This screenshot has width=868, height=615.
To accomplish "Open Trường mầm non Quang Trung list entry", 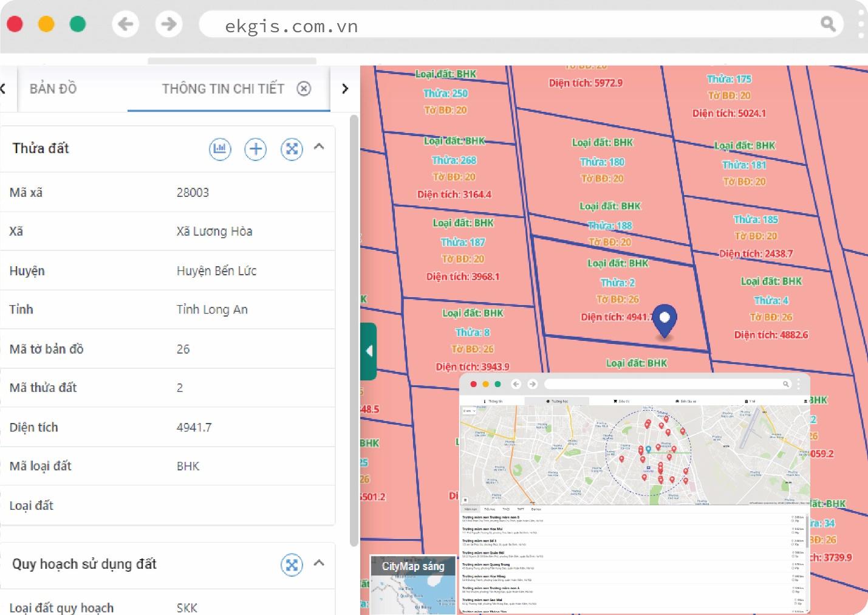I will pos(632,566).
